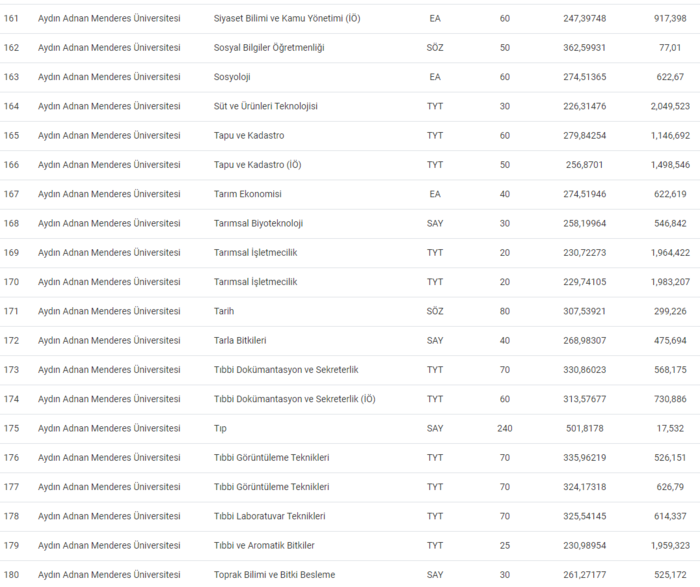Screen dimensions: 700x587
Task: Click the ranking value 17,532
Action: 671,428
